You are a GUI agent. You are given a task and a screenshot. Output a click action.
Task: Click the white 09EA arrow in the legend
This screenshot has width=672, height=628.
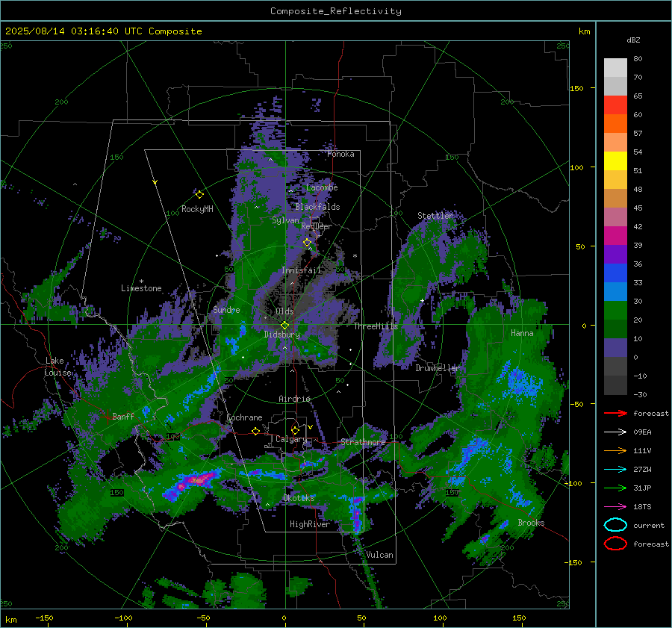615,432
